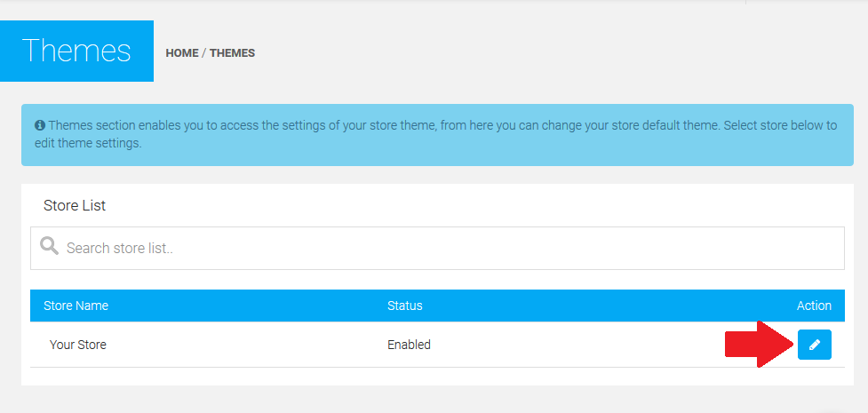Click the Action column header

coord(814,306)
